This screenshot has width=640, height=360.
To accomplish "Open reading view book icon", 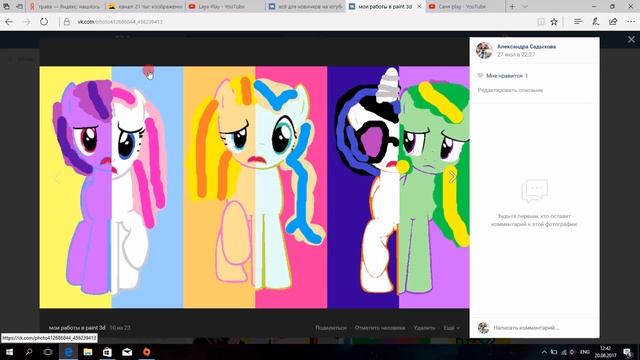I will (541, 22).
